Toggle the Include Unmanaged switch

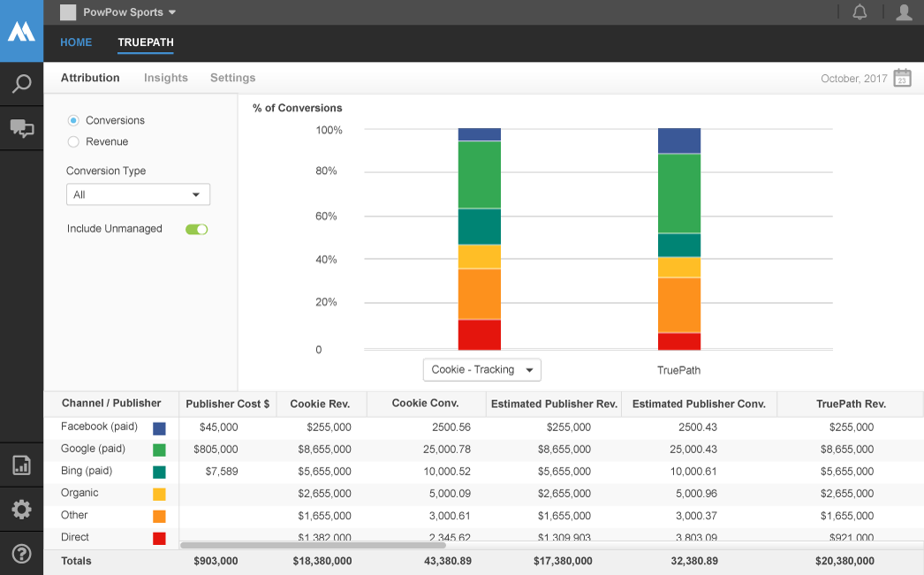coord(197,229)
